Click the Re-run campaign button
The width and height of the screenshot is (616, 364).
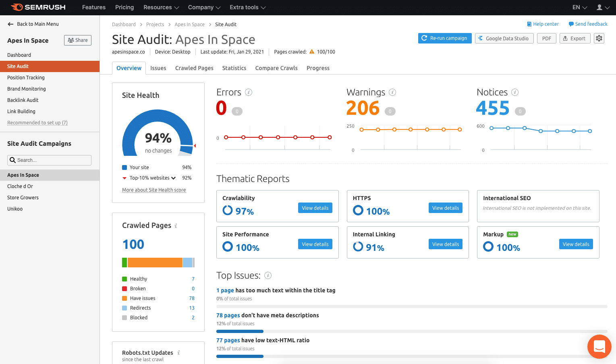click(445, 38)
